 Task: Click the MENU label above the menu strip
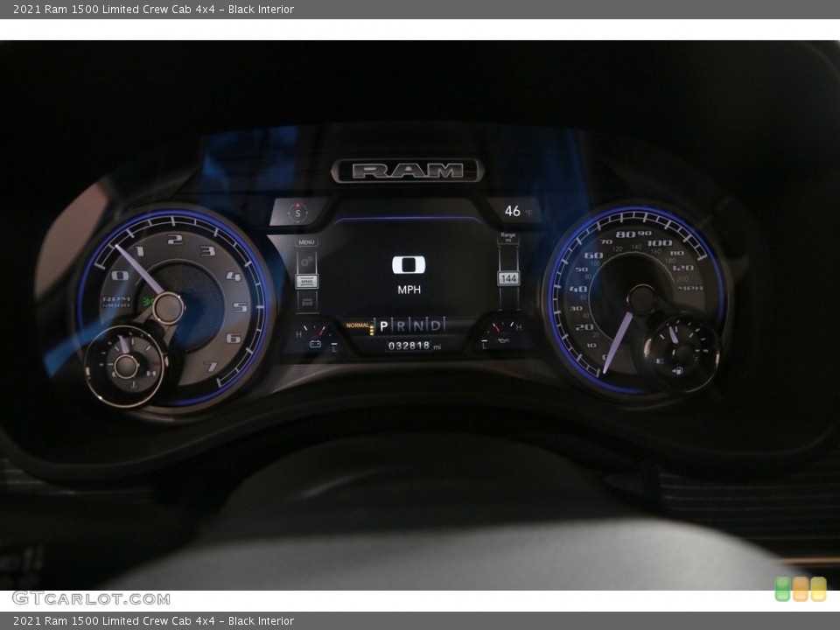click(x=306, y=242)
